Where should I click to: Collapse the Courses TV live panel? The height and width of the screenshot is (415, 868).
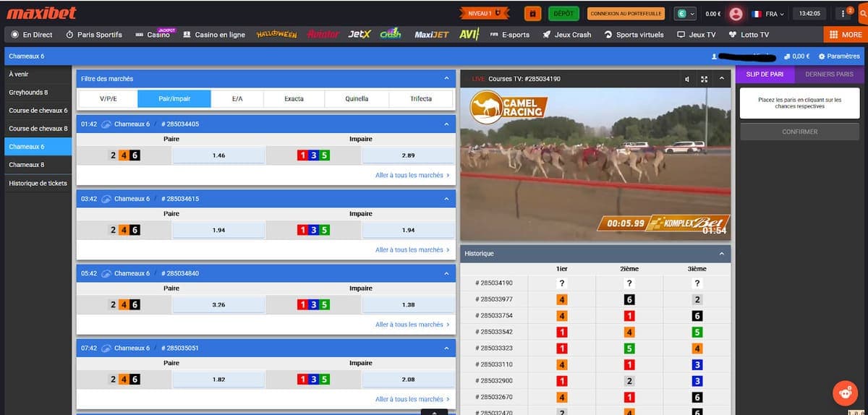721,79
